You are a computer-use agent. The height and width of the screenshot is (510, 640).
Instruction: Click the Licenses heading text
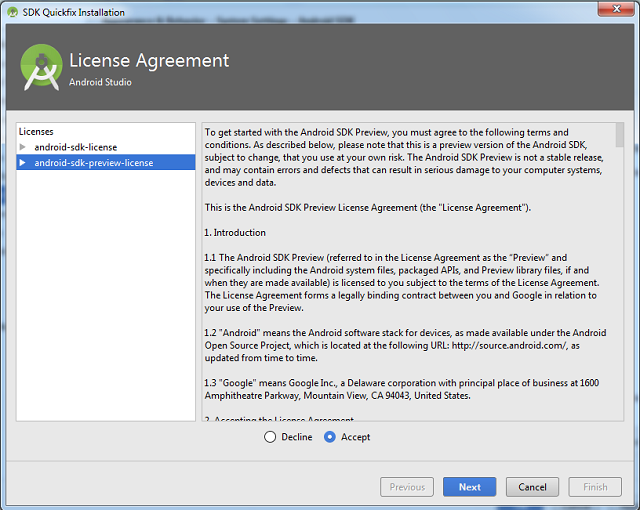coord(36,131)
